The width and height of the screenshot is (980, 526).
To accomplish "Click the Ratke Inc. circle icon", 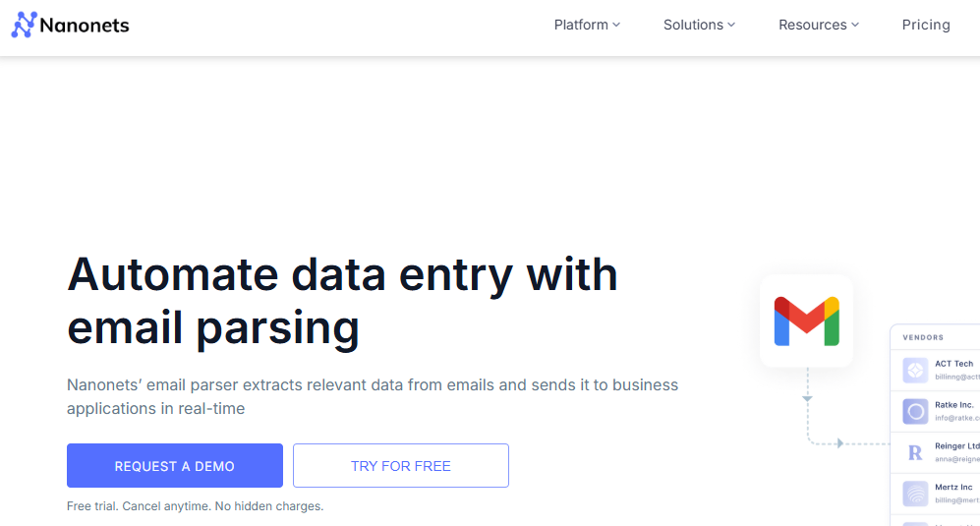I will click(915, 411).
